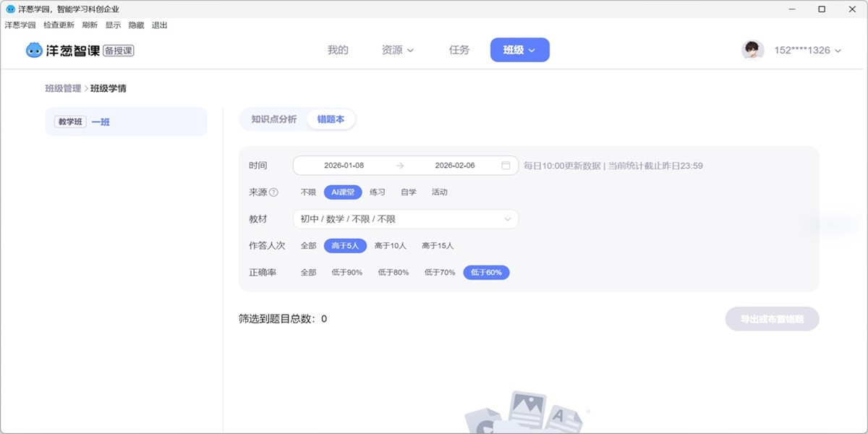Expand the account menu next to 152****1326

point(838,51)
